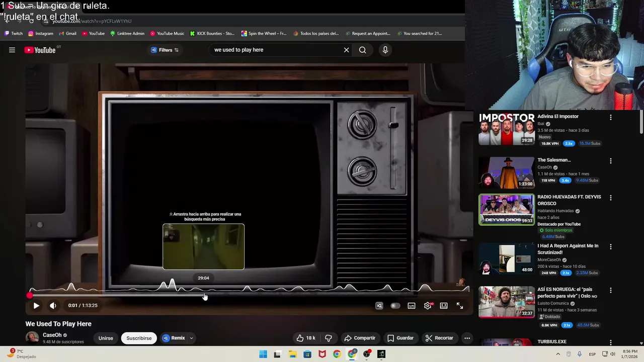644x362 pixels.
Task: Toggle the autoplay switch
Action: coord(395,306)
